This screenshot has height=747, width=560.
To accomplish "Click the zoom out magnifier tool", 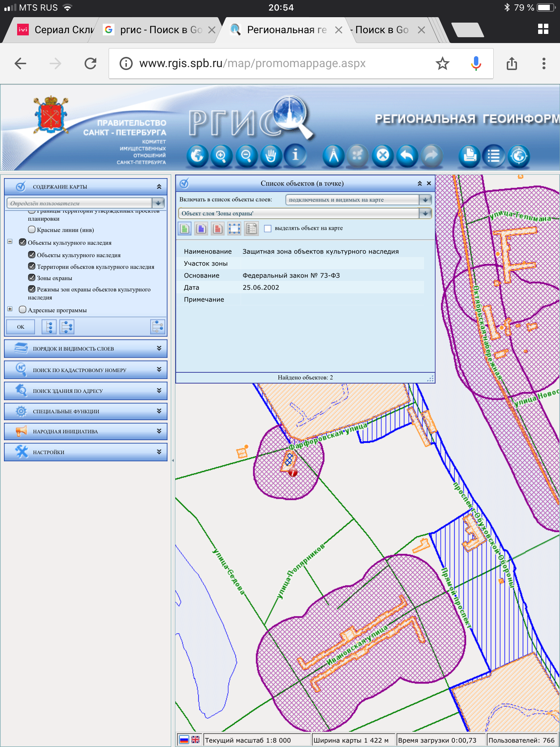I will tap(246, 156).
